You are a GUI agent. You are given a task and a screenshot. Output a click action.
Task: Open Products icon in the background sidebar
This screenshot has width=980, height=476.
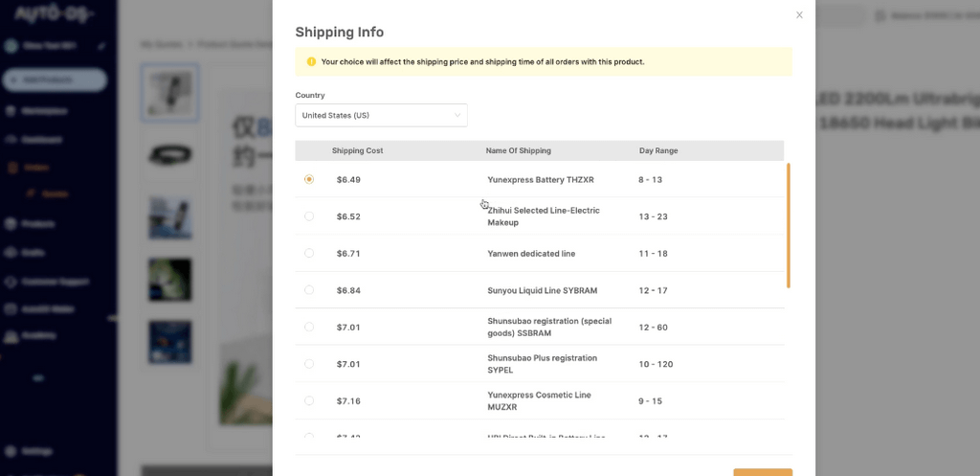coord(10,224)
